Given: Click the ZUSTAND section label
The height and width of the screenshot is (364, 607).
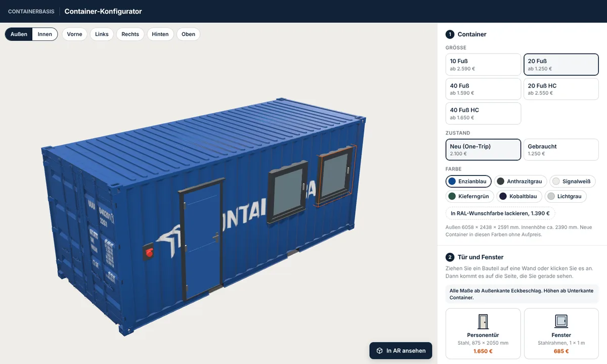Looking at the screenshot, I should 458,133.
